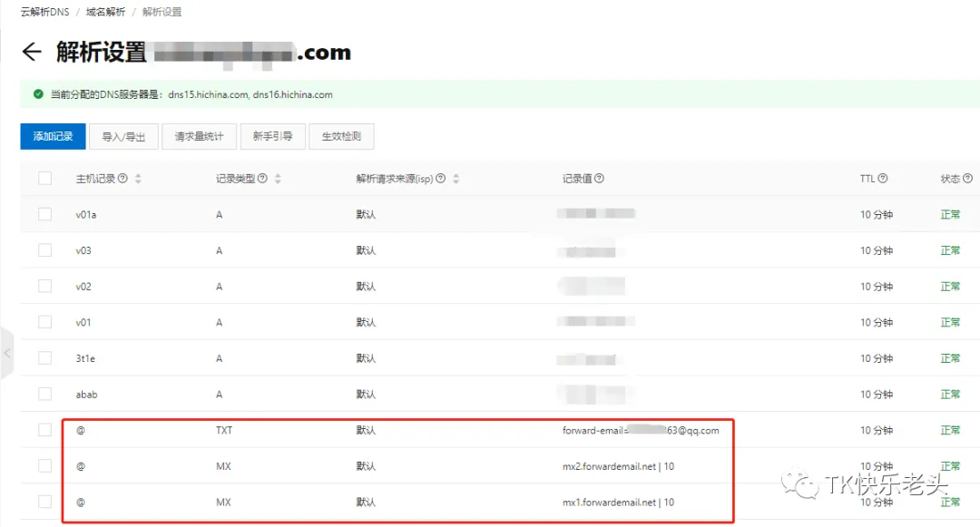Tick the checkbox for TXT record

click(45, 430)
